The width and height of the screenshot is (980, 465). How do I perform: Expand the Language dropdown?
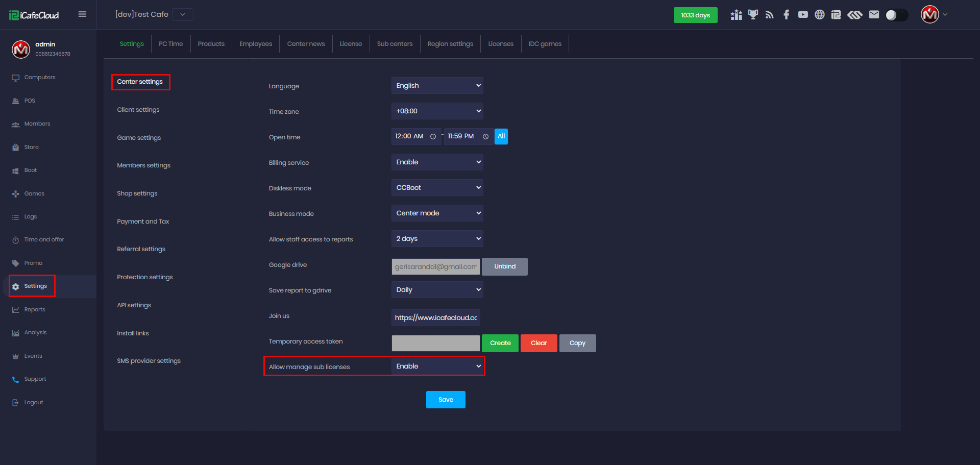coord(437,86)
